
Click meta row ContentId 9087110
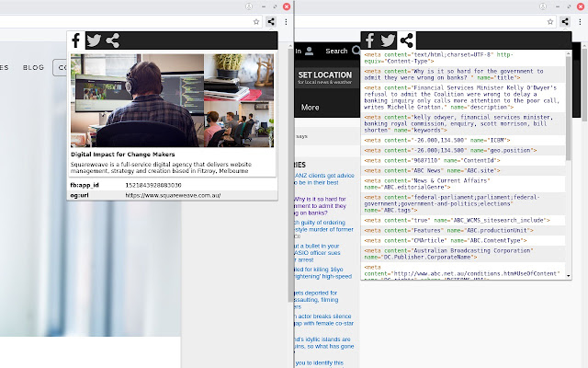(x=463, y=160)
